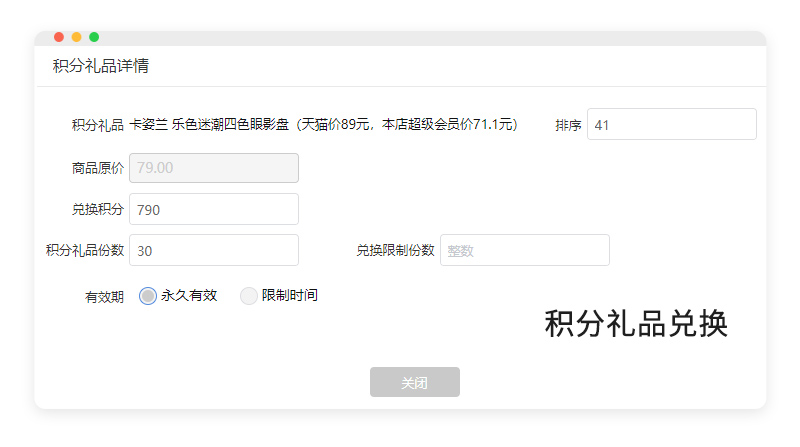Click the 兑换积分 label
Image resolution: width=800 pixels, height=447 pixels.
click(x=98, y=209)
